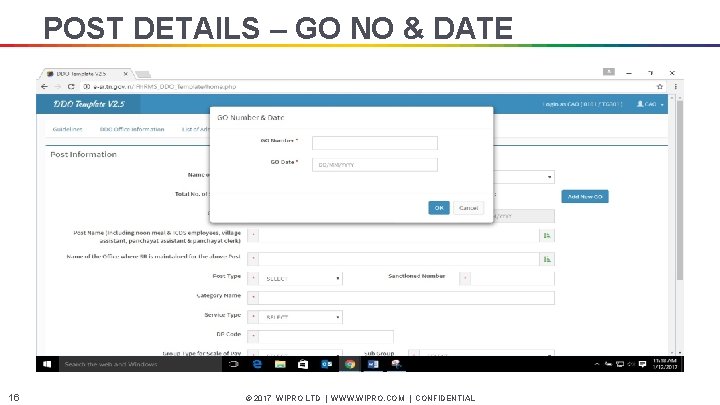720x405 pixels.
Task: Expand the Post Type dropdown
Action: [x=301, y=278]
